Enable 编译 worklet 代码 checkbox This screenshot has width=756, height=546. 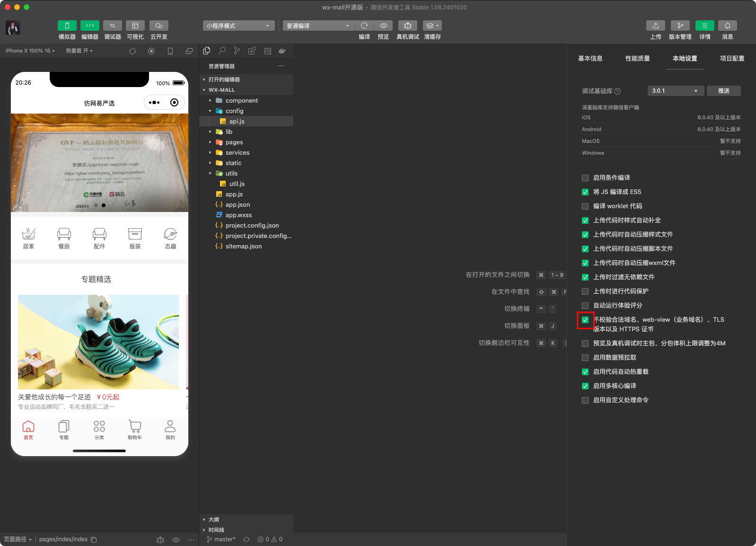pyautogui.click(x=585, y=206)
